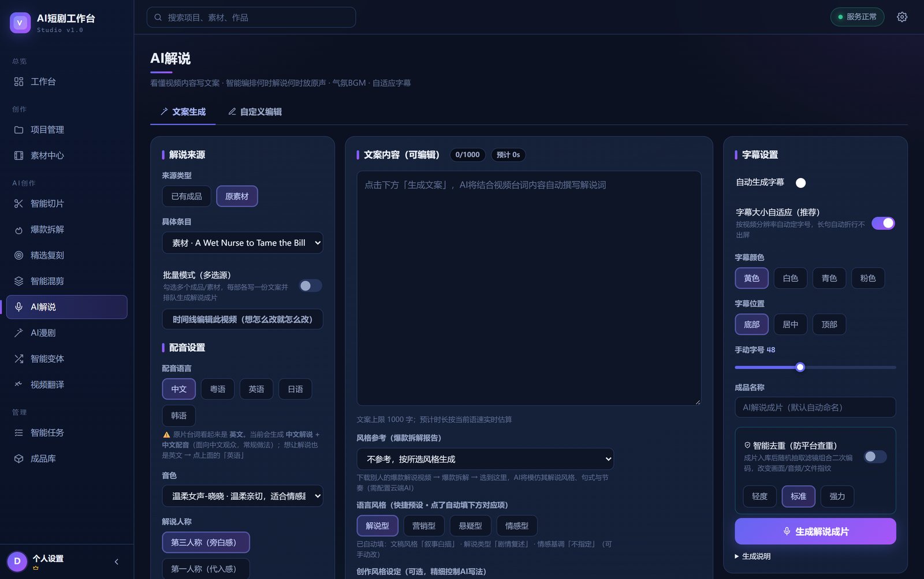
Task: Click the 成品库 box icon
Action: point(18,459)
